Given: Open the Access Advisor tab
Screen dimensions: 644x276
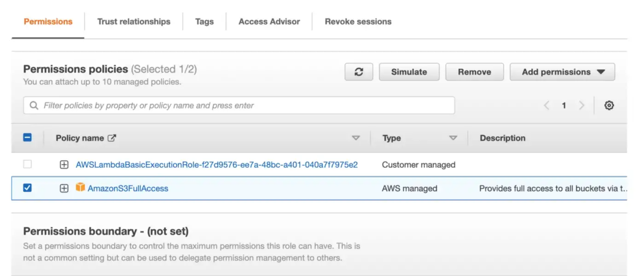Looking at the screenshot, I should [269, 21].
